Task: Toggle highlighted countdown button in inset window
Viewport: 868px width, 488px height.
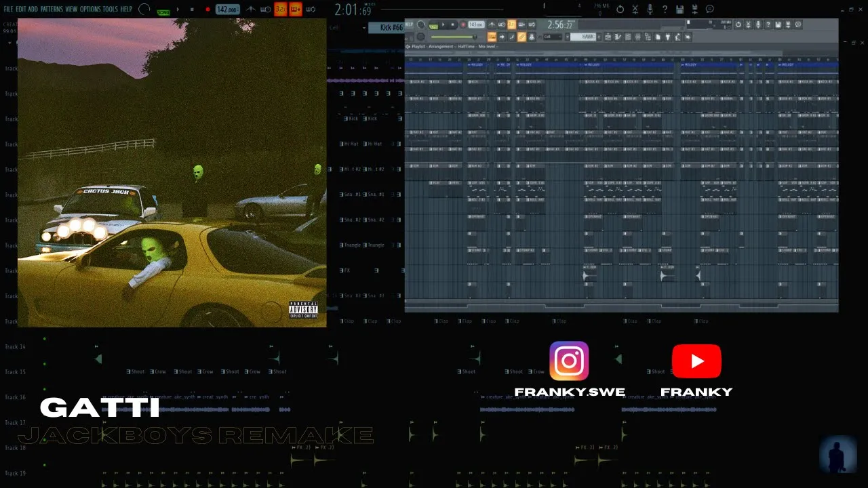Action: [x=511, y=24]
